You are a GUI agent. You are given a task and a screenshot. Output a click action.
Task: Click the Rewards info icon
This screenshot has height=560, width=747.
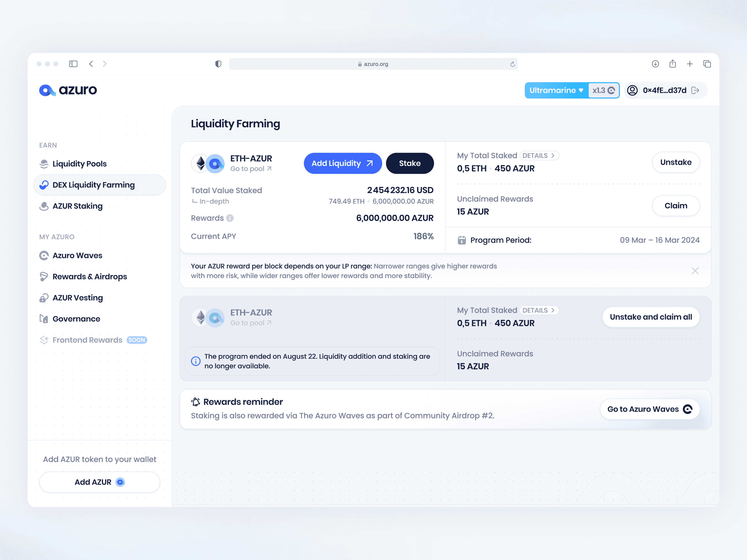[230, 218]
